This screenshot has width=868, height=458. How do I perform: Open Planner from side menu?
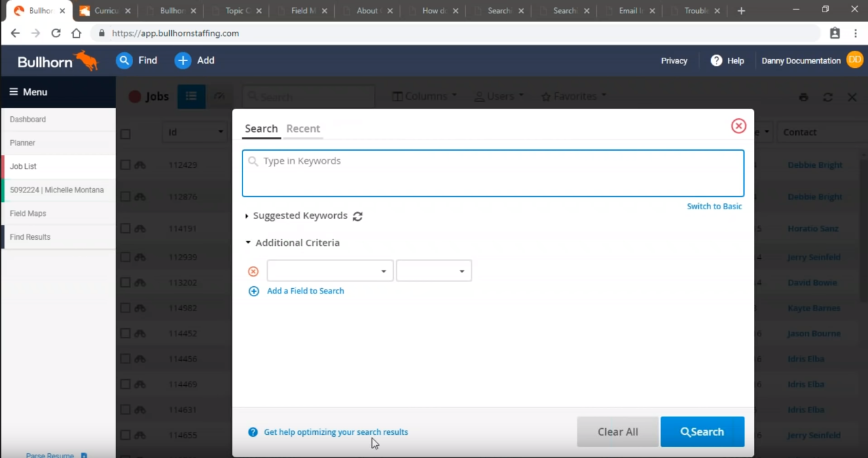[58, 143]
